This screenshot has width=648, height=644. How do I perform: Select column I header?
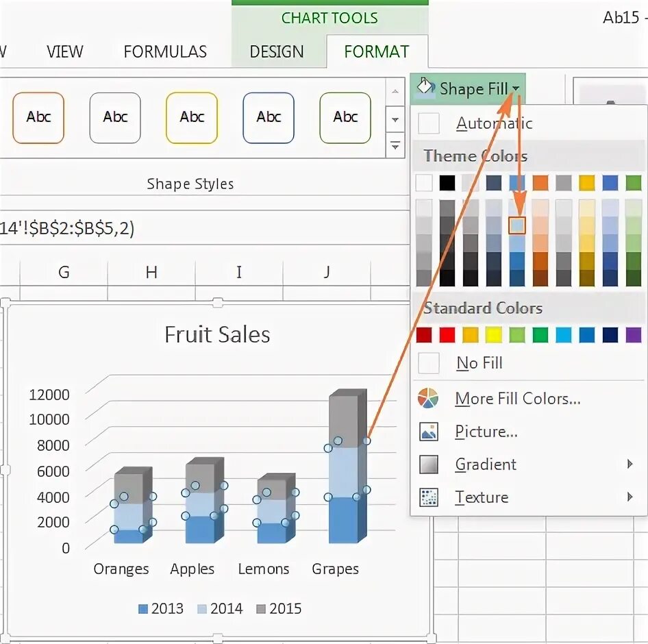[239, 273]
